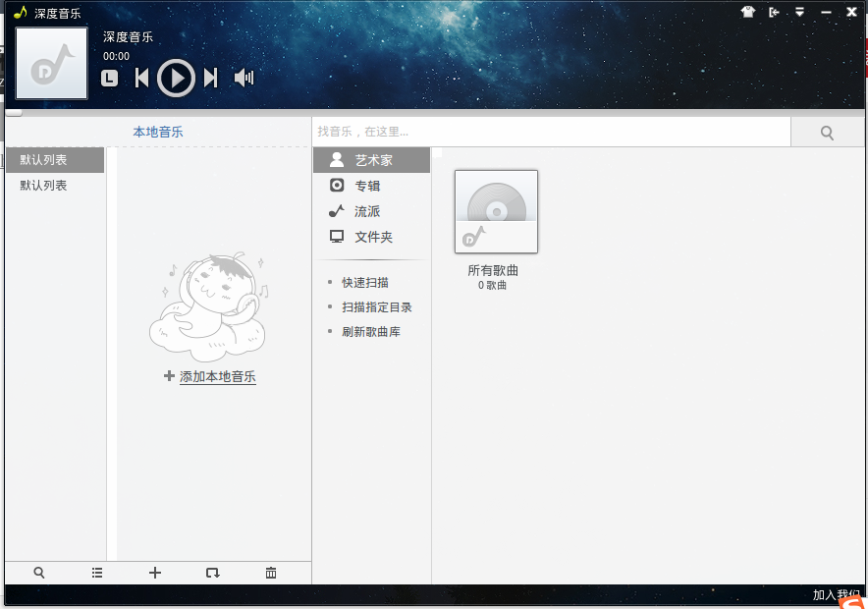Viewport: 868px width, 609px height.
Task: Open the main menu dropdown arrow
Action: click(x=799, y=12)
